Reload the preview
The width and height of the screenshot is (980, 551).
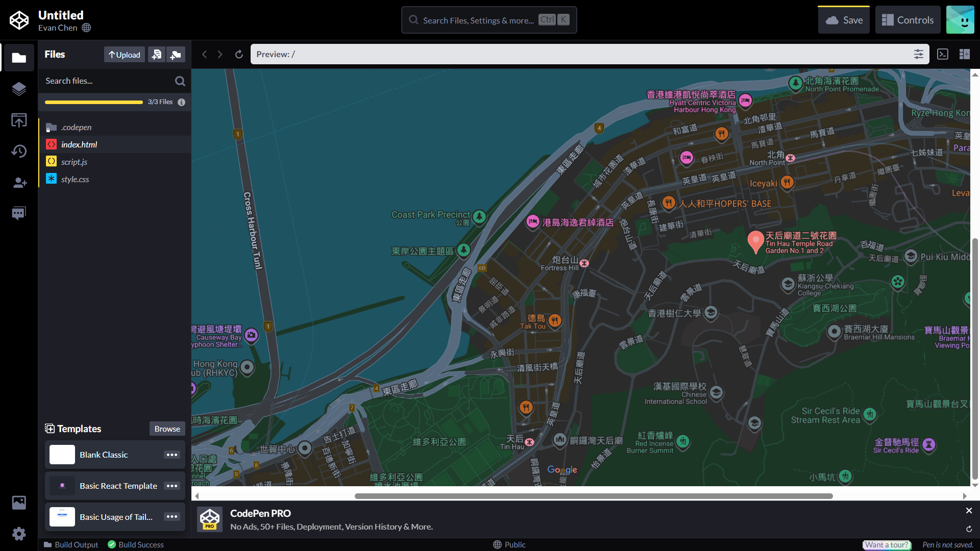pyautogui.click(x=239, y=54)
